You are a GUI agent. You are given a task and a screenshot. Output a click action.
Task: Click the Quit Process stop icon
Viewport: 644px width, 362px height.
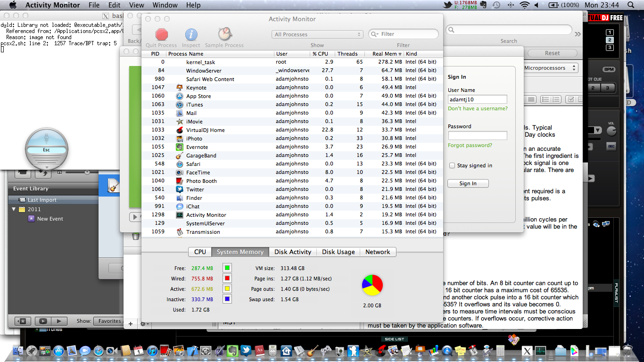(x=162, y=34)
